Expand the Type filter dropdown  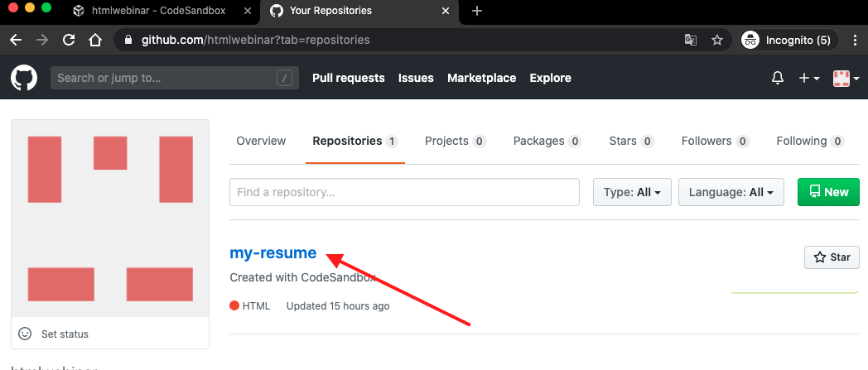(x=631, y=192)
